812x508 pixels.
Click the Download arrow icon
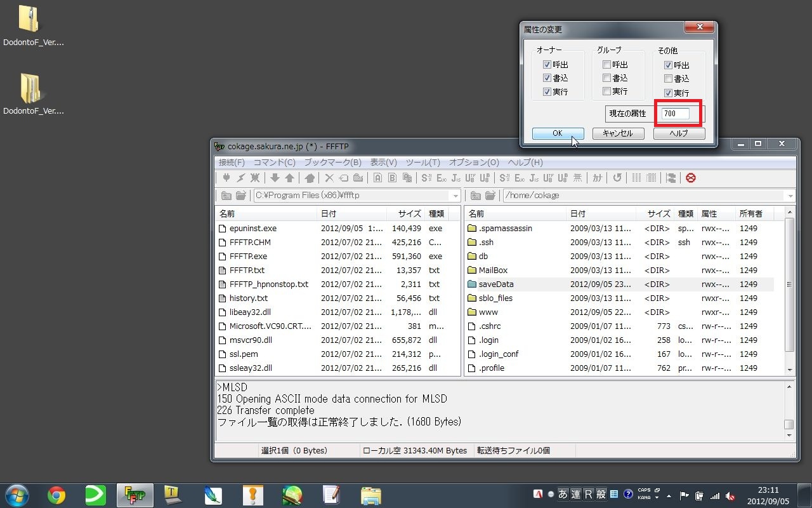[x=275, y=178]
